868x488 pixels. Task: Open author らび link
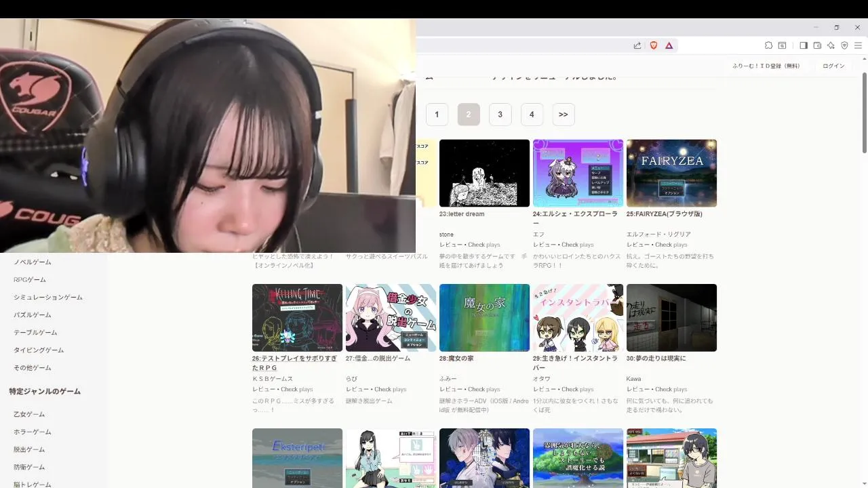(x=351, y=379)
